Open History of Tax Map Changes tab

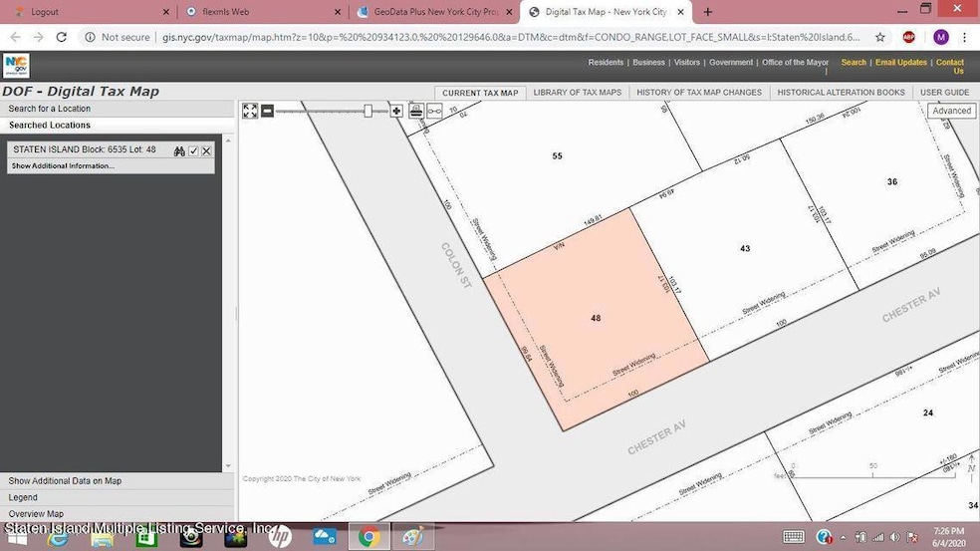point(699,93)
